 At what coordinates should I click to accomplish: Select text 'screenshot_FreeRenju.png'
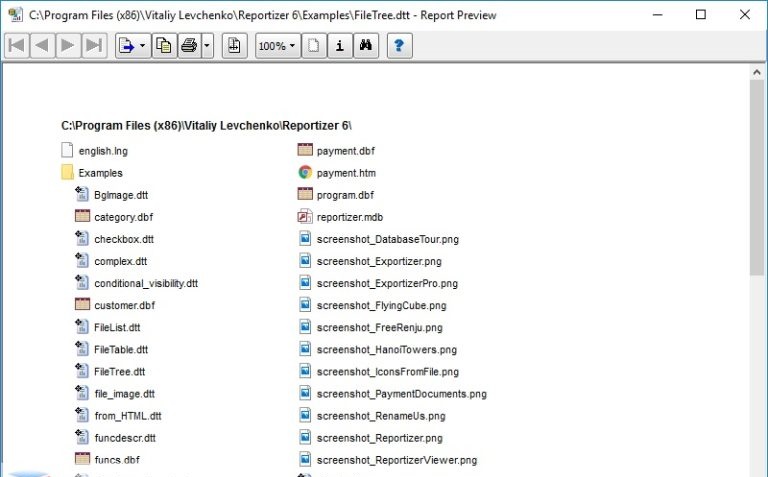pos(380,327)
